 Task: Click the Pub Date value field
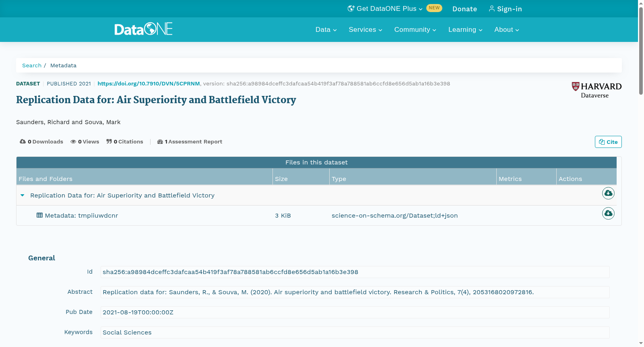355,312
